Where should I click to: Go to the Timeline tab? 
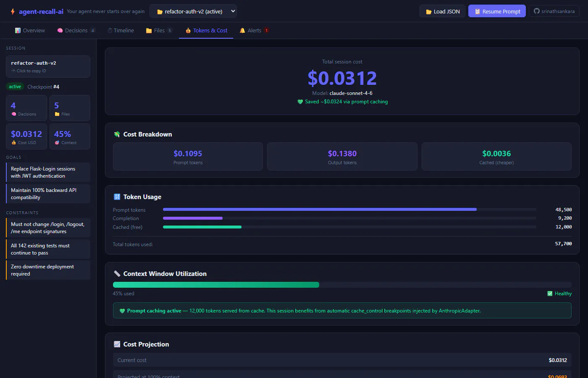(121, 31)
